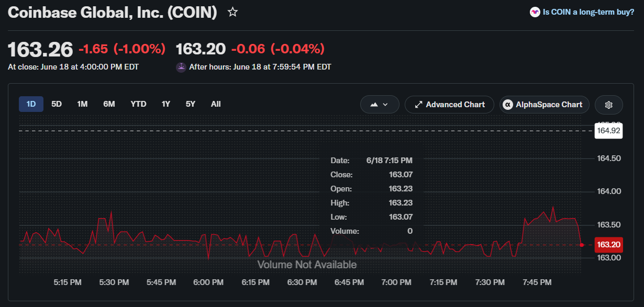Viewport: 644px width, 307px height.
Task: Click the 5:45 PM axis label
Action: [161, 282]
